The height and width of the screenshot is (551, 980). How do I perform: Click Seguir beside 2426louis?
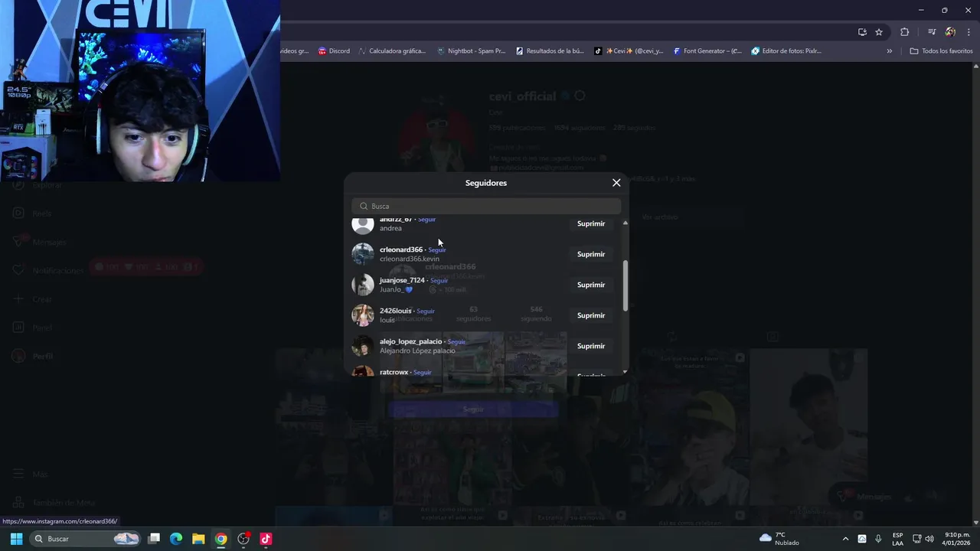click(x=426, y=311)
